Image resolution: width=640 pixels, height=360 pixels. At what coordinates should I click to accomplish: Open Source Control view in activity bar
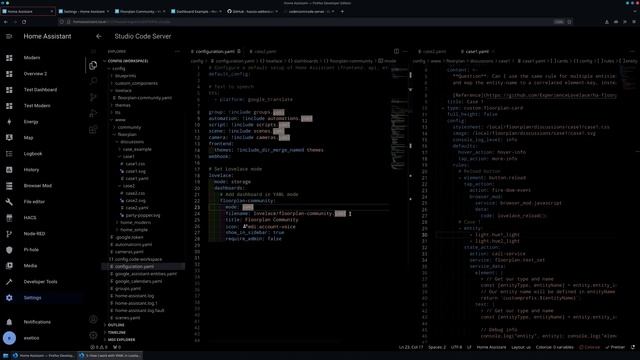93,97
